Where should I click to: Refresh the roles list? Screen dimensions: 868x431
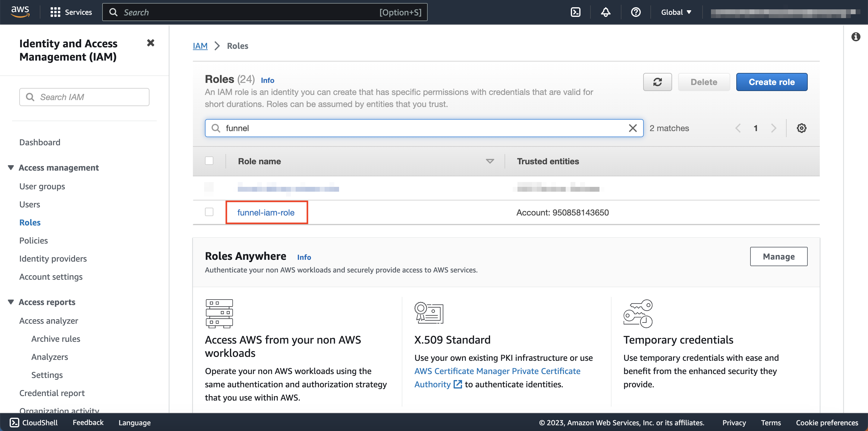point(657,82)
